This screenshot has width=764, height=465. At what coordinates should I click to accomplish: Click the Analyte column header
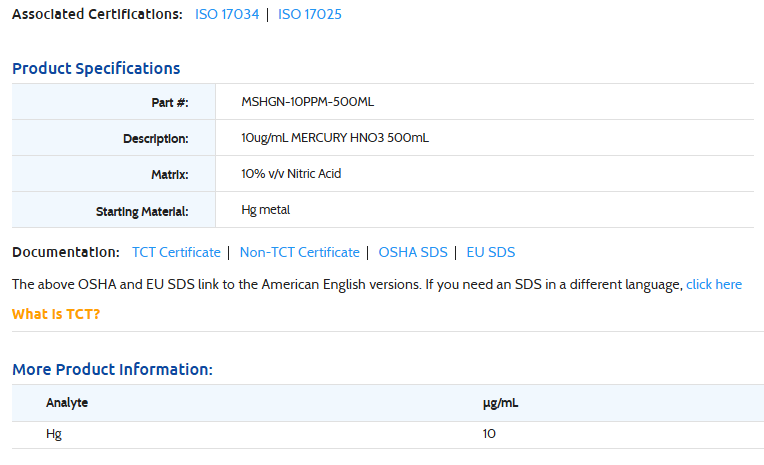(67, 403)
